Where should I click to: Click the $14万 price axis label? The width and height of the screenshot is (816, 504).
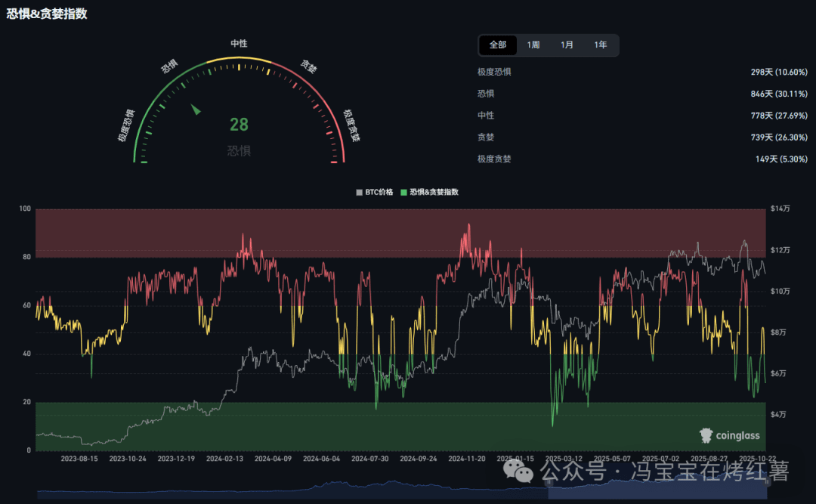coord(780,209)
